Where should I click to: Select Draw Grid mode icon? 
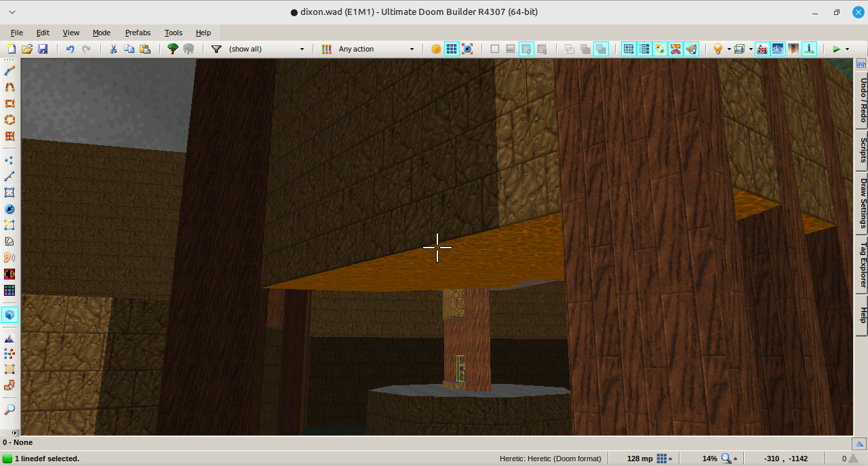[9, 136]
